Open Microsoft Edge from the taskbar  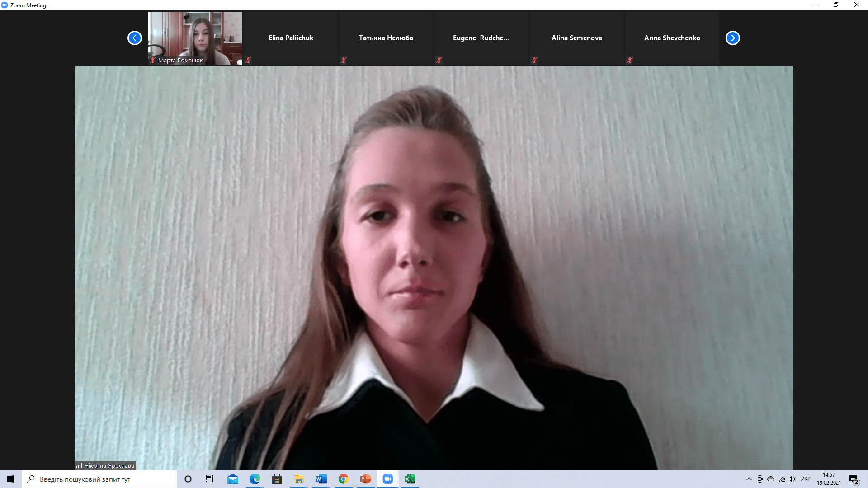(255, 479)
